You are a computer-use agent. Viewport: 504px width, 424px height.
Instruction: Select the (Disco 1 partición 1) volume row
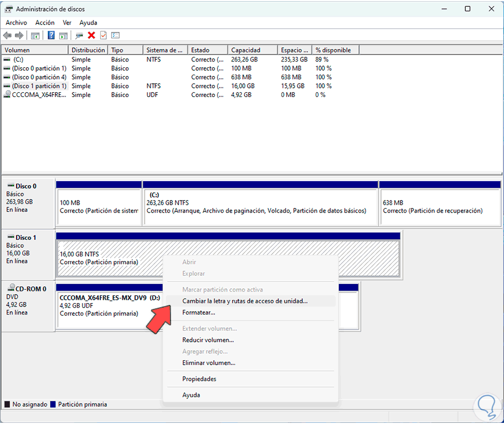tap(39, 86)
